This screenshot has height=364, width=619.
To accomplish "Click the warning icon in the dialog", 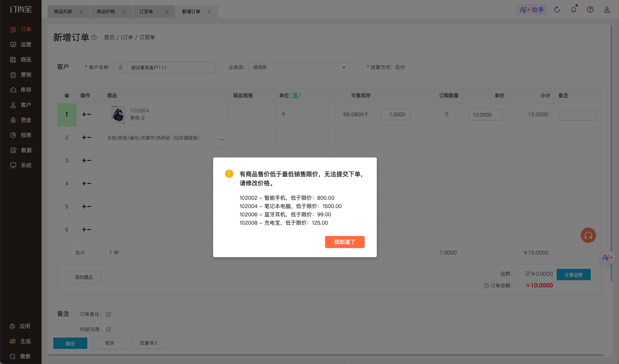I will [x=229, y=174].
